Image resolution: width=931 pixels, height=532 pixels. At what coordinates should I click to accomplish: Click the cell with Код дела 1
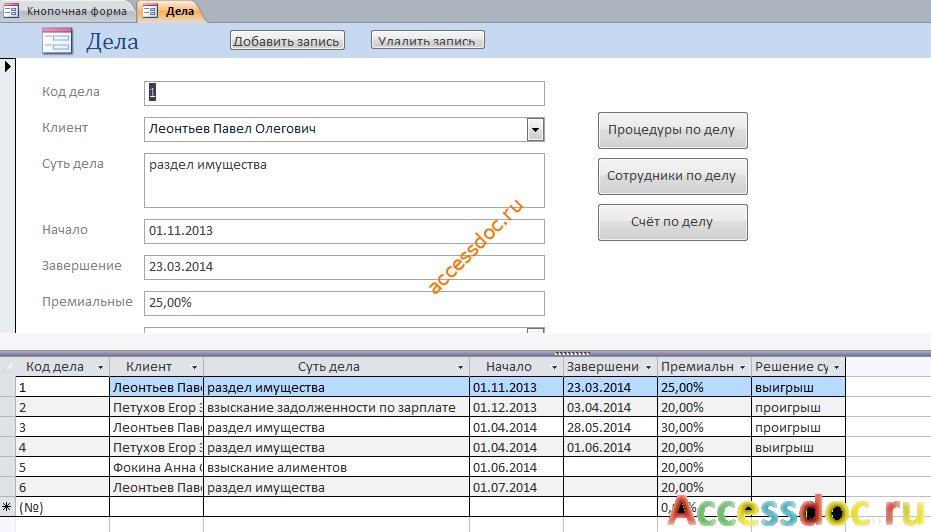[x=62, y=387]
